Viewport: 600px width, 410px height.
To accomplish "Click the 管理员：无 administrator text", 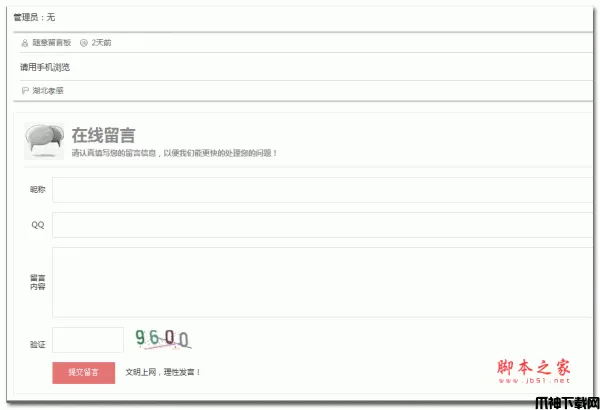I will tap(34, 17).
